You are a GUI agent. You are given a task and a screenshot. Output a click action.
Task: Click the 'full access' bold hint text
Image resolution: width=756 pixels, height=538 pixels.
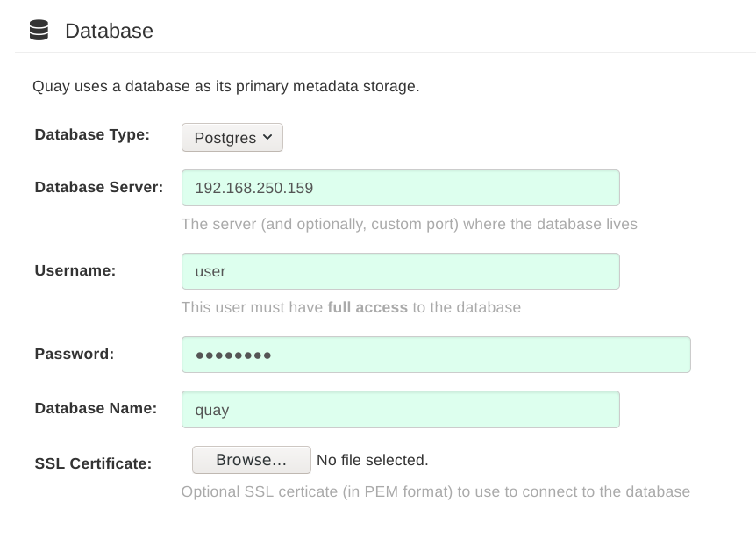367,307
